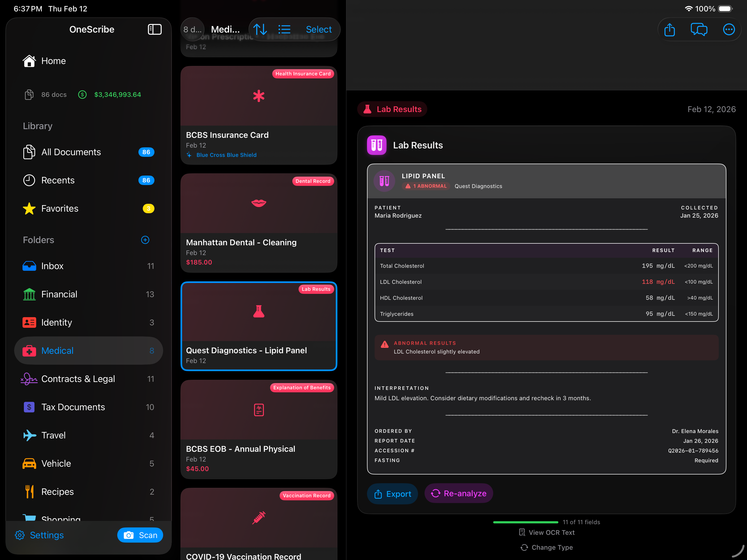Viewport: 747px width, 560px height.
Task: Switch to list view layout
Action: pos(284,29)
